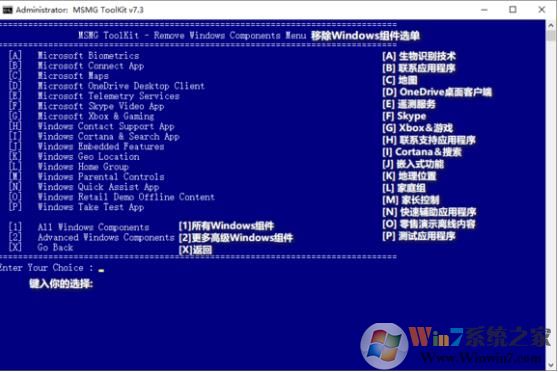This screenshot has height=372, width=558.
Task: Click the '[F] Skype' annotation
Action: (x=404, y=116)
